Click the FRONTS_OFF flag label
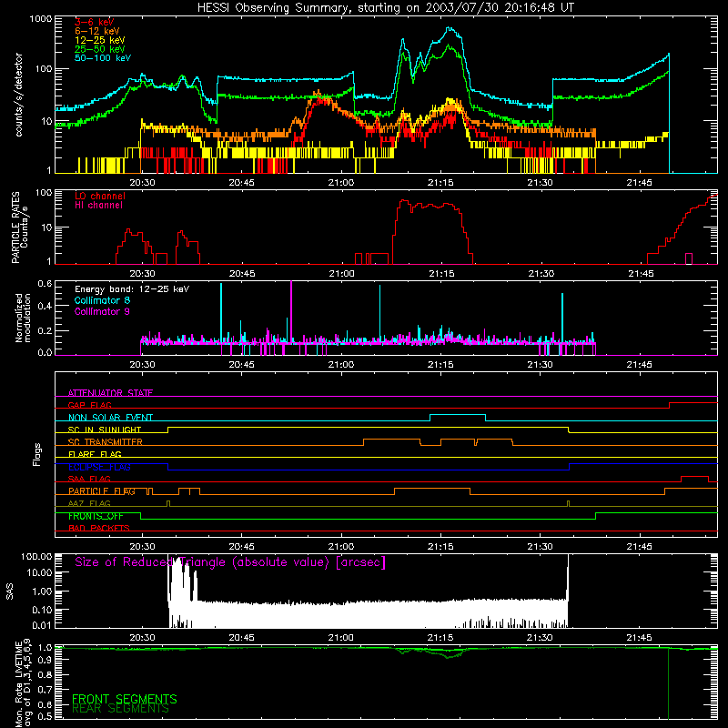This screenshot has width=728, height=728. (x=96, y=516)
